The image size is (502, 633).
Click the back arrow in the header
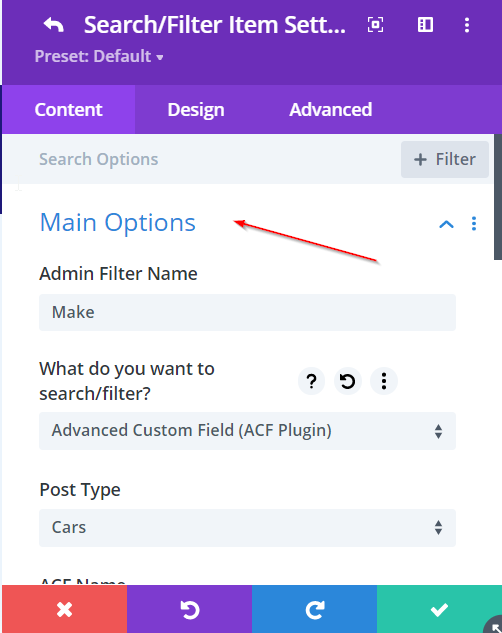(54, 25)
